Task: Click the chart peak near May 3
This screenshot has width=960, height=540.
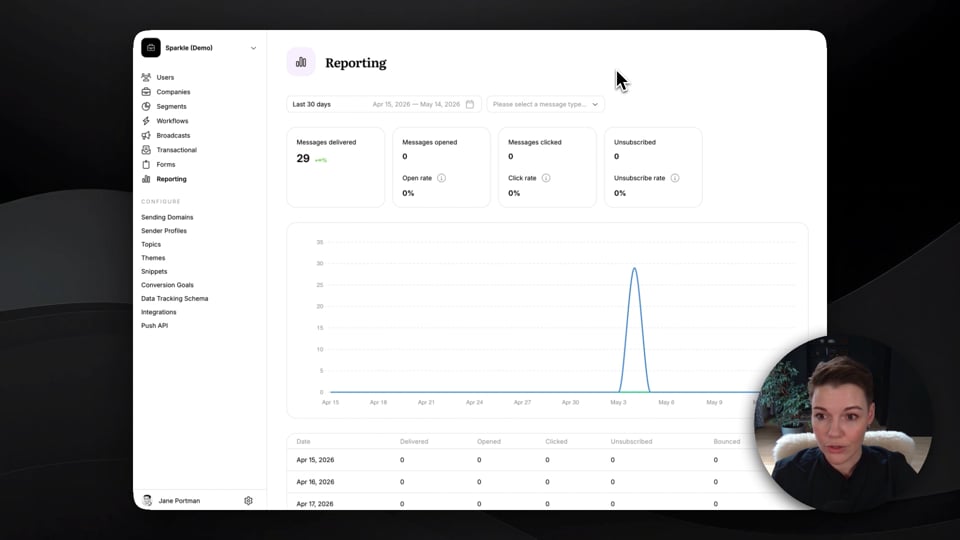Action: click(634, 268)
